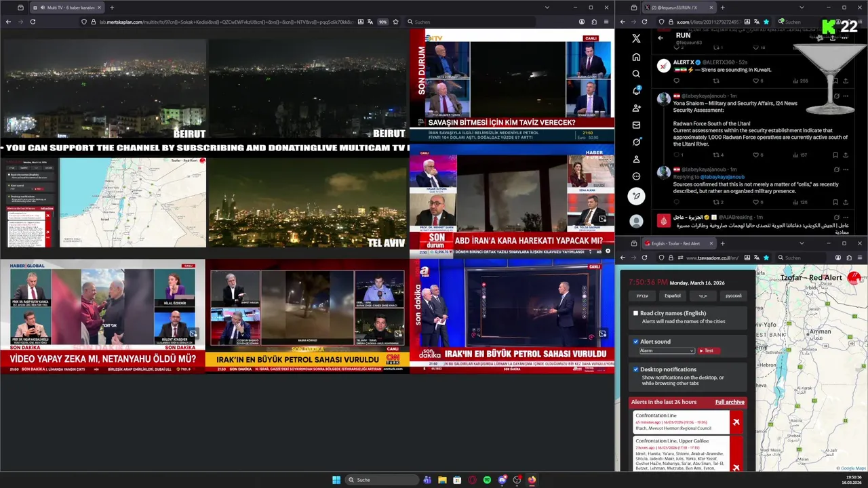Viewport: 868px width, 488px height.
Task: Open X Profile person icon in sidebar
Action: click(x=636, y=159)
